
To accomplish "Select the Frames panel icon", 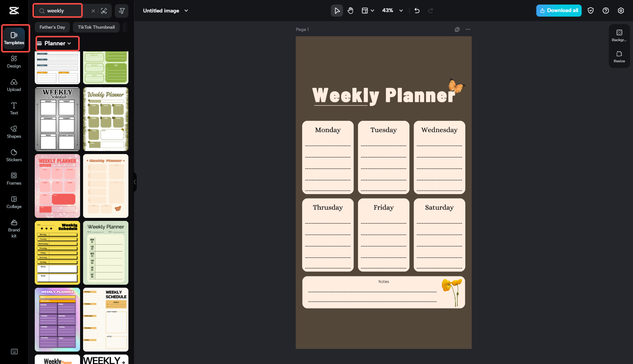I will click(14, 178).
